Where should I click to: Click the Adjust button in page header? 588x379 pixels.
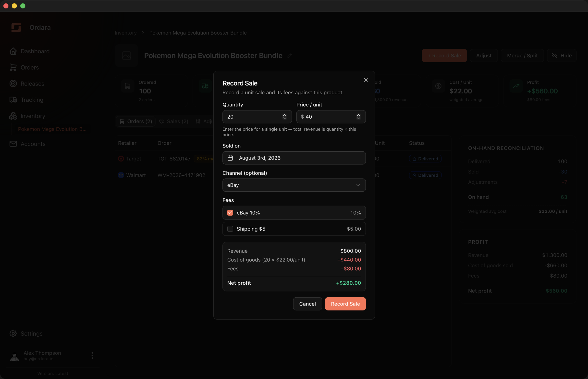(x=484, y=56)
